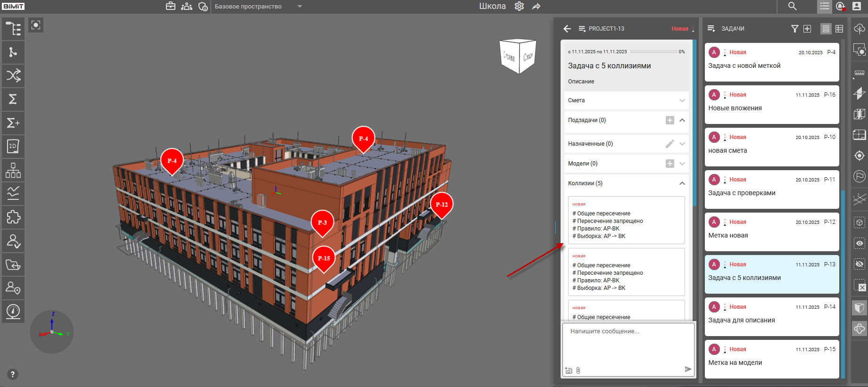Click the P-15 marker on the model
The image size is (868, 387).
(x=324, y=258)
